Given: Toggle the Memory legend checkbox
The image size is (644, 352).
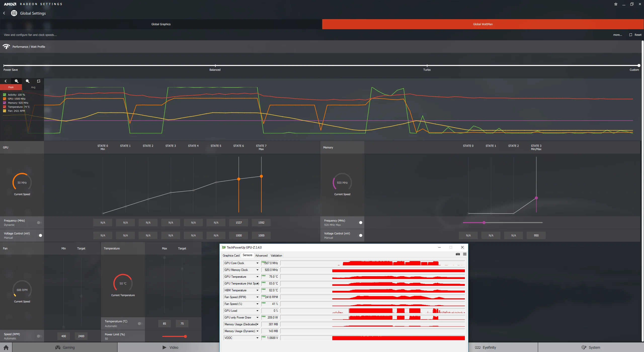Looking at the screenshot, I should pyautogui.click(x=5, y=103).
